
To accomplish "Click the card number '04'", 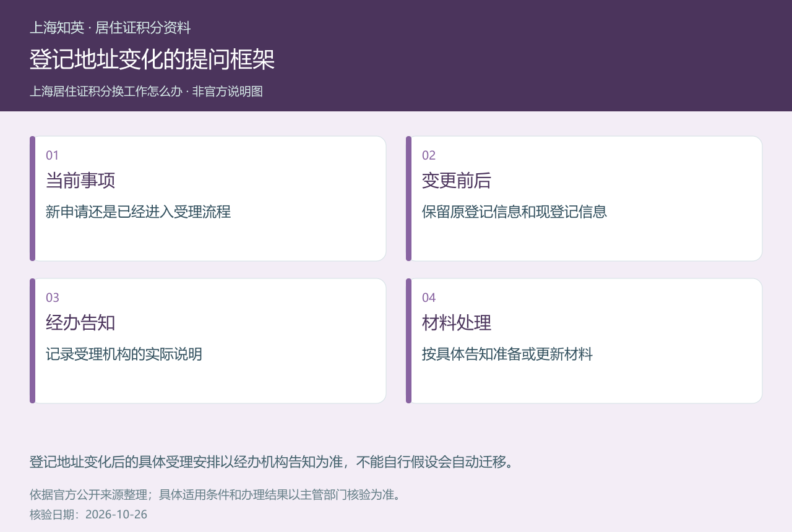I will click(429, 298).
